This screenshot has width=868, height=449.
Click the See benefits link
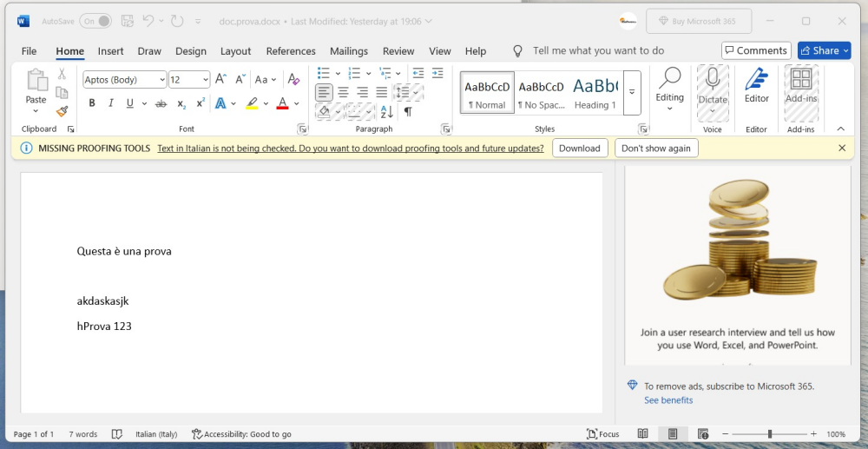668,399
